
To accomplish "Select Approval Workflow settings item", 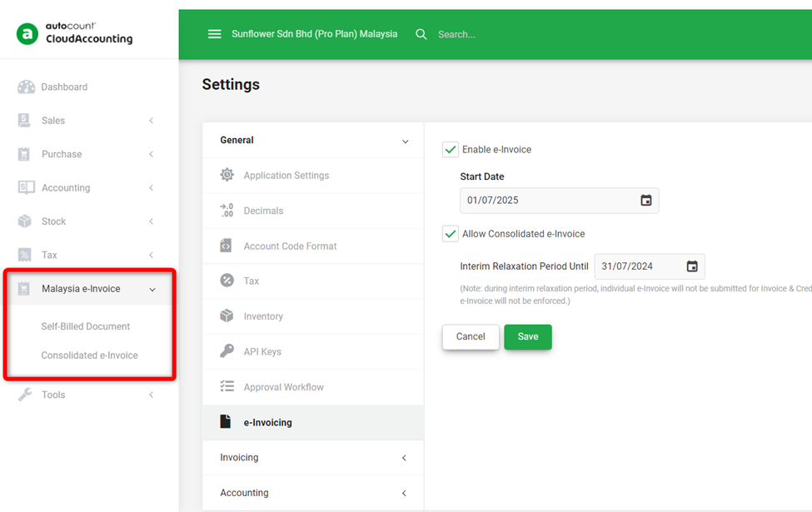I will (x=313, y=387).
